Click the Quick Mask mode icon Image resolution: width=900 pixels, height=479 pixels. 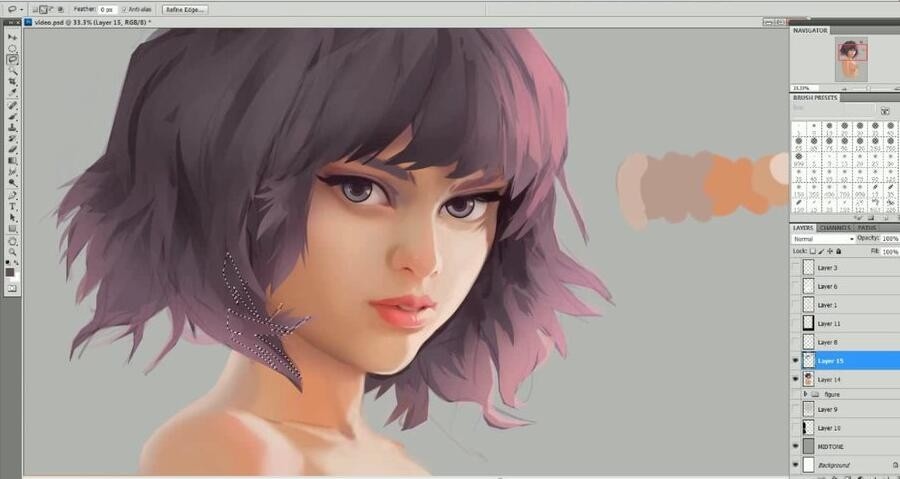click(x=13, y=288)
